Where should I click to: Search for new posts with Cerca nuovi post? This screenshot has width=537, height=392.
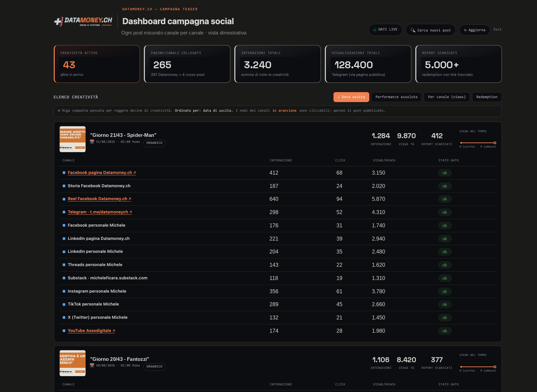(x=431, y=30)
